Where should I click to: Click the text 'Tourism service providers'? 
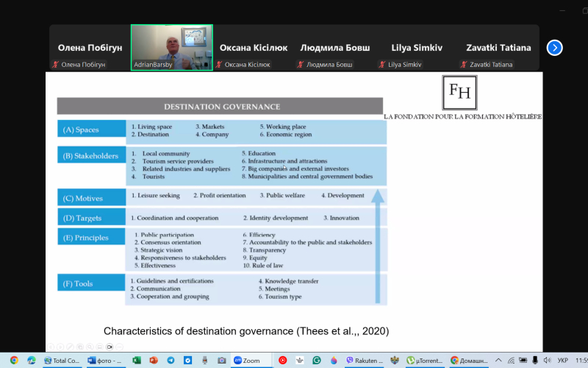[178, 161]
